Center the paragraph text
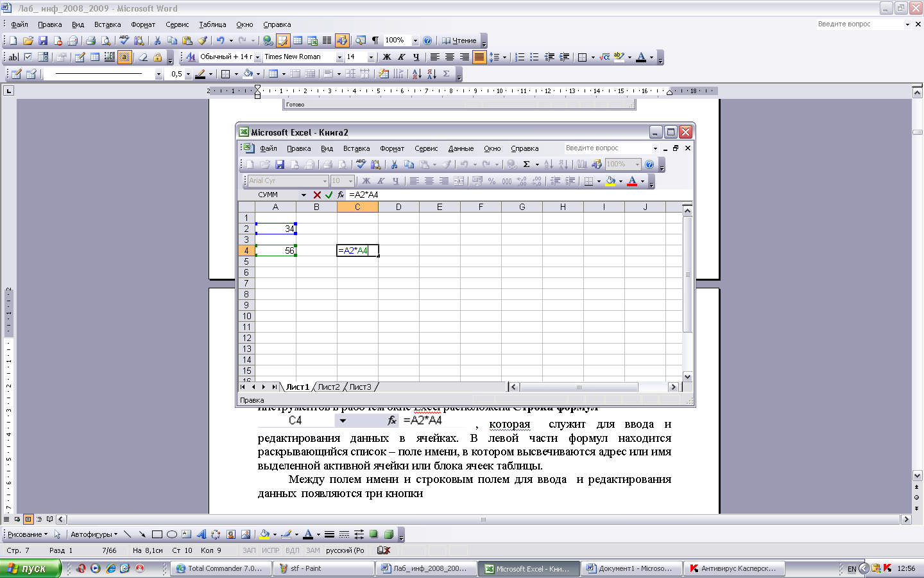The height and width of the screenshot is (578, 924). 449,57
